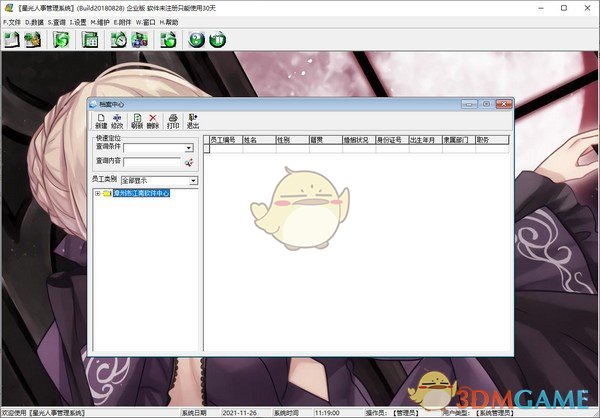
Task: Expand the 江南软件中心 tree node
Action: (x=98, y=193)
